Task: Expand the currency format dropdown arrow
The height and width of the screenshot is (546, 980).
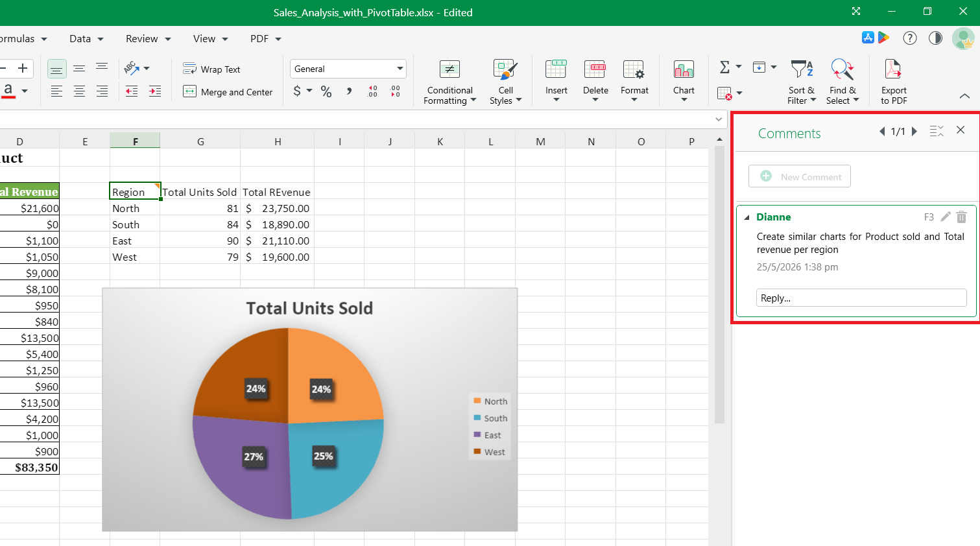Action: tap(309, 91)
